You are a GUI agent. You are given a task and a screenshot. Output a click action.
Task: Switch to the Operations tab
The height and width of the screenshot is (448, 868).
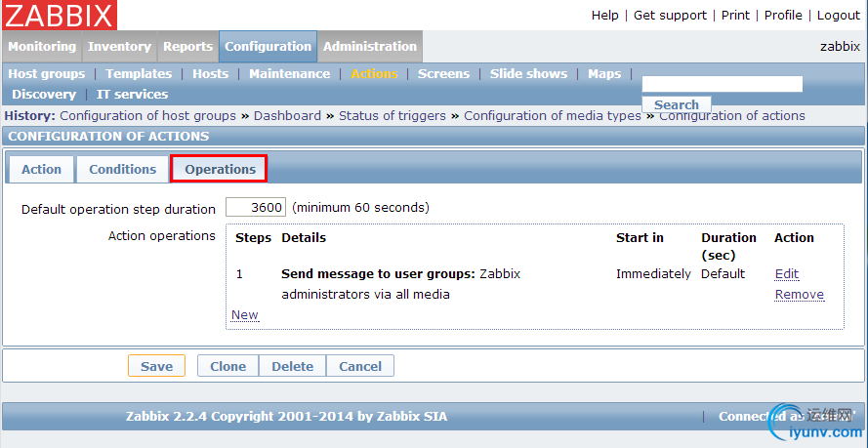(221, 169)
